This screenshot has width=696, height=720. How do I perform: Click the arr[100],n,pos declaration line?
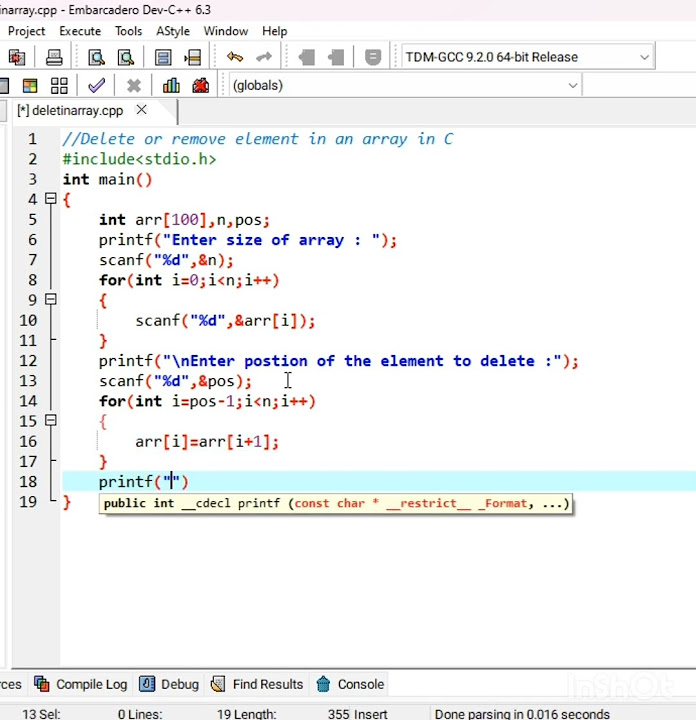(184, 219)
